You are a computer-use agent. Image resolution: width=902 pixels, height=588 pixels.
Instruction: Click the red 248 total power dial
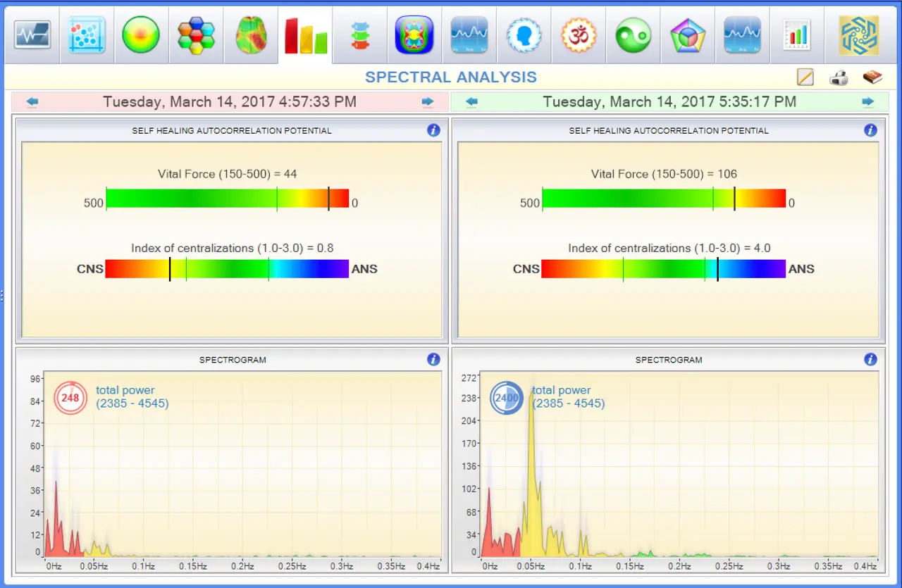click(70, 398)
